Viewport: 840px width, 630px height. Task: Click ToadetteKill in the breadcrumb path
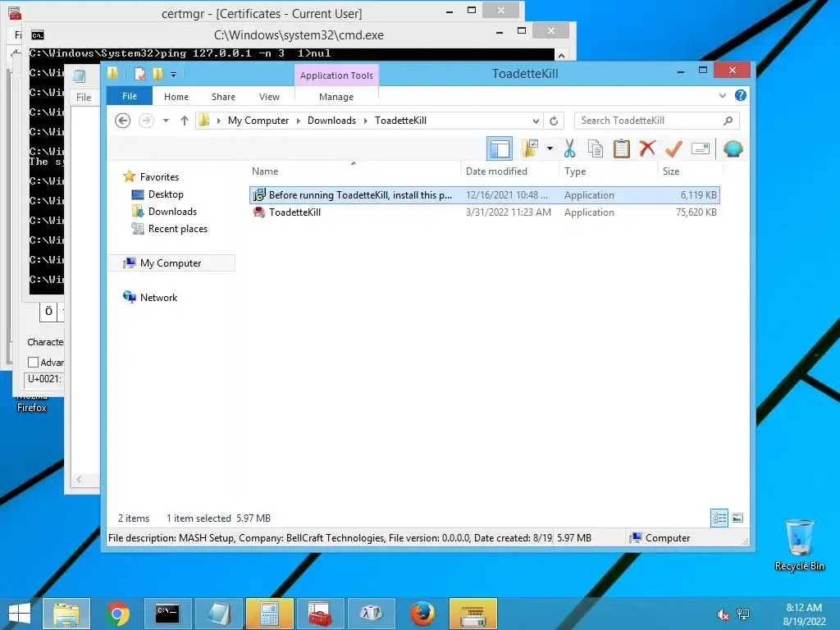point(400,121)
